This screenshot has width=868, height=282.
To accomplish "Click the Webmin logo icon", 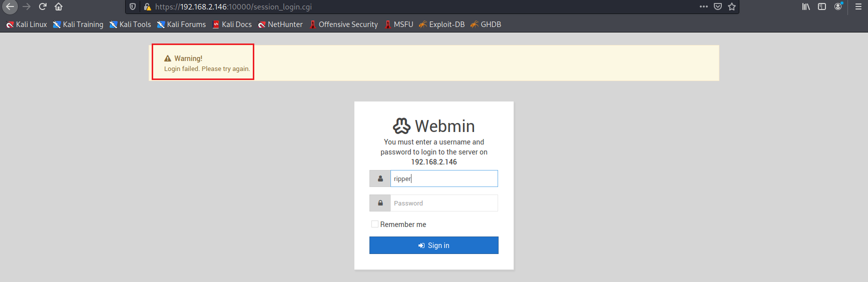I will (401, 126).
